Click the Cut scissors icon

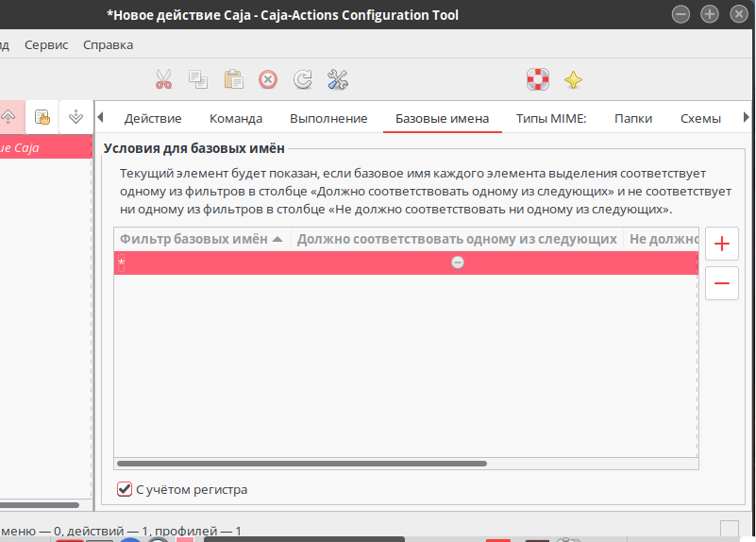point(163,79)
